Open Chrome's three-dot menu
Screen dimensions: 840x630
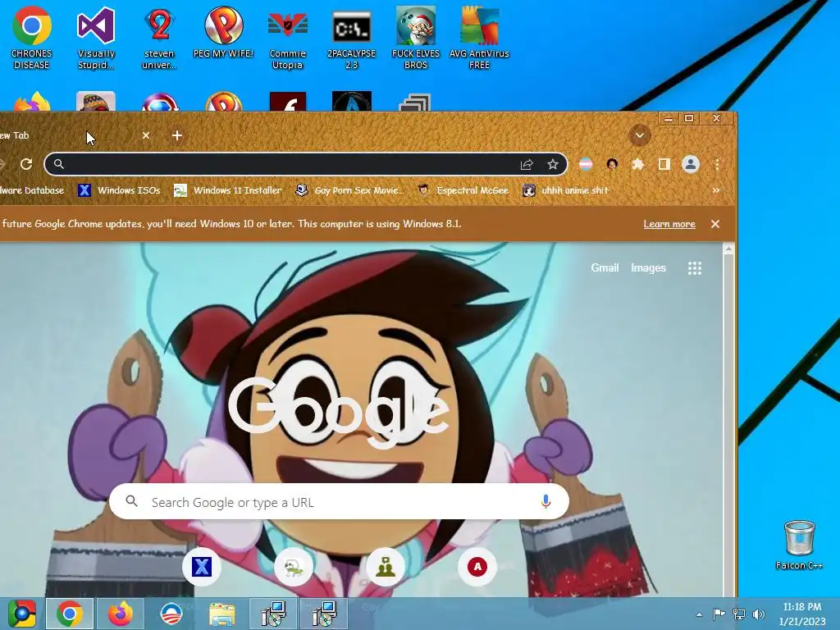[717, 164]
